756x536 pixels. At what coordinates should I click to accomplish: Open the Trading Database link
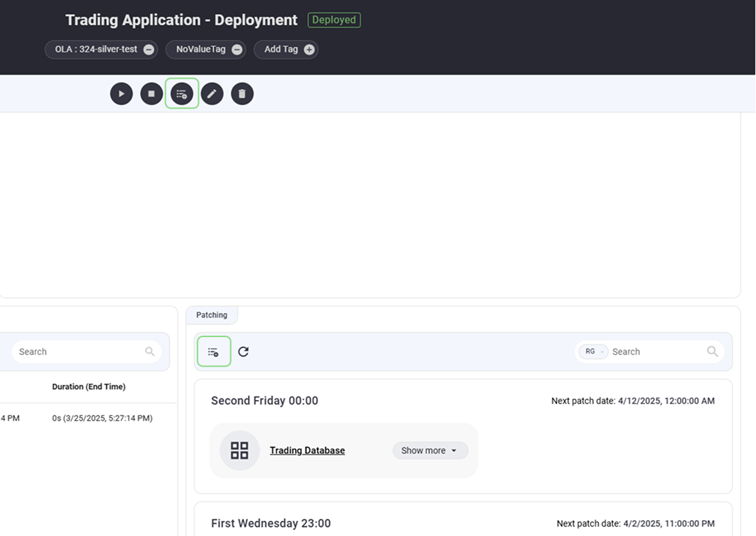click(307, 450)
